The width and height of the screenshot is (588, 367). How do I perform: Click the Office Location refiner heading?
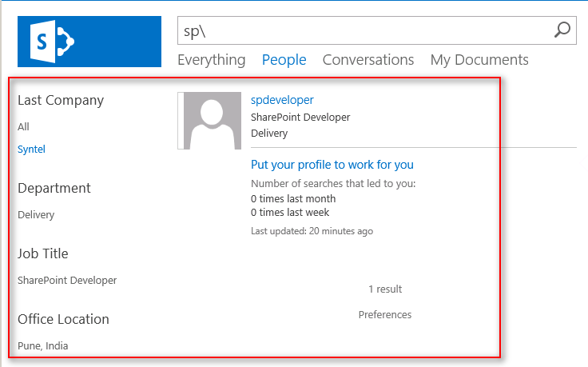[x=63, y=320]
